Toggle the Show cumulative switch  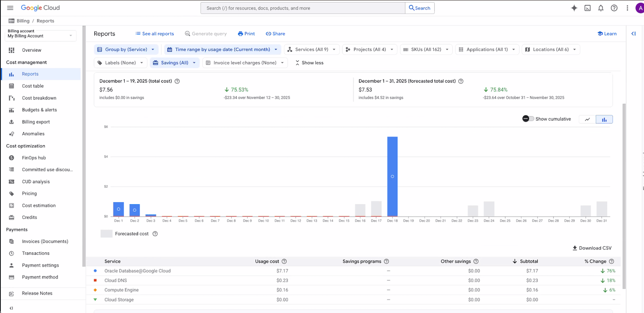(x=528, y=119)
